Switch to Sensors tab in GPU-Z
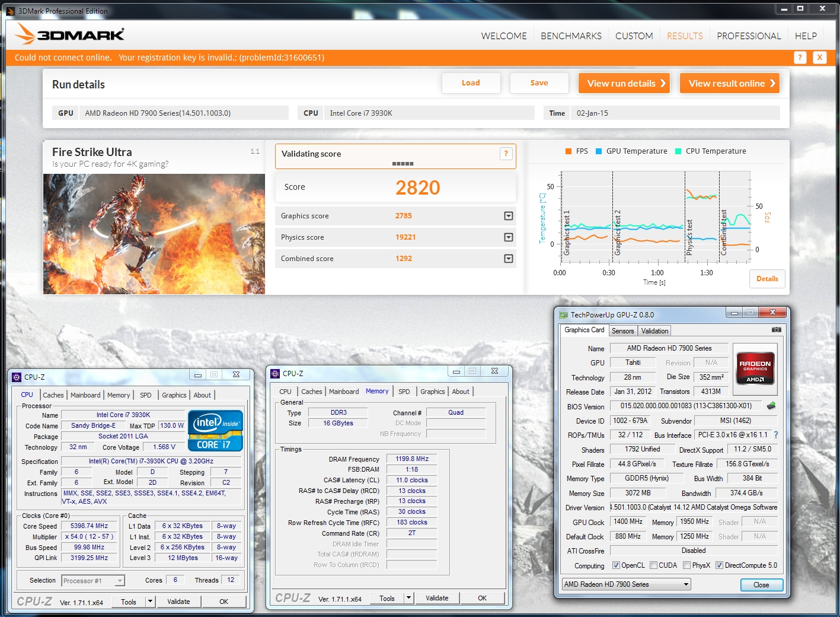The image size is (840, 617). (622, 331)
